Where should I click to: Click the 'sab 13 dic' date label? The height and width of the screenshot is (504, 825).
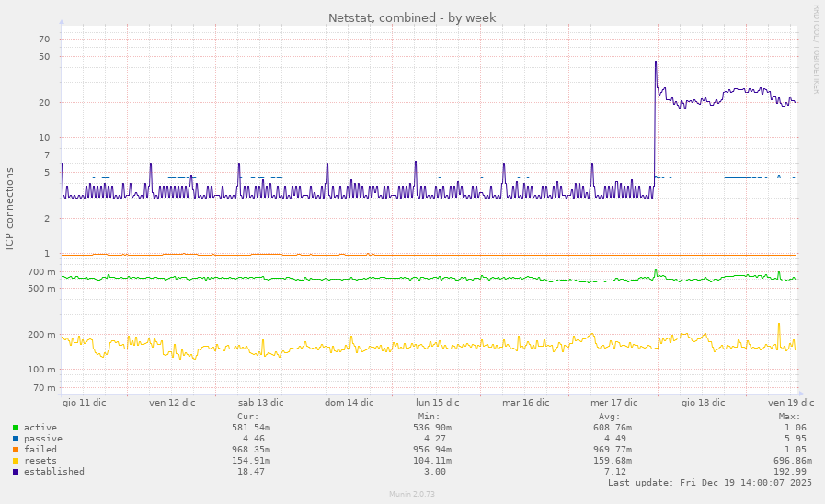(261, 403)
